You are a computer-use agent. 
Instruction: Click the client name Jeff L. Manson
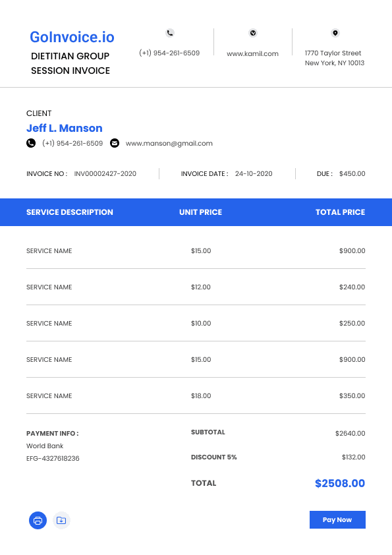tap(65, 128)
